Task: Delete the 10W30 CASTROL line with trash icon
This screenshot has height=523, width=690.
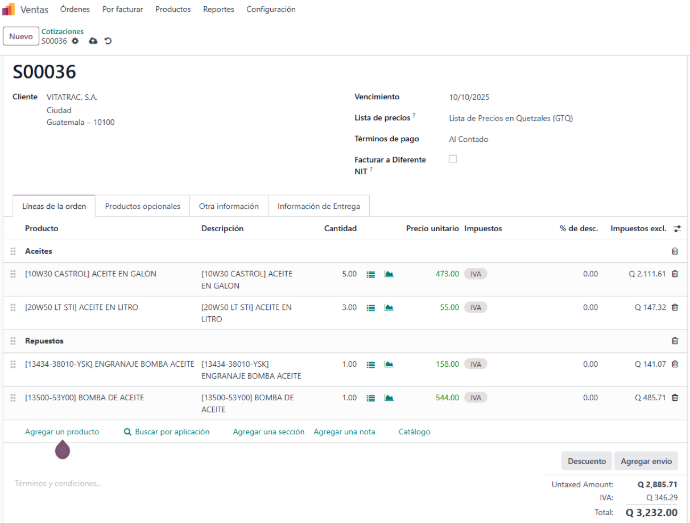Action: [674, 274]
